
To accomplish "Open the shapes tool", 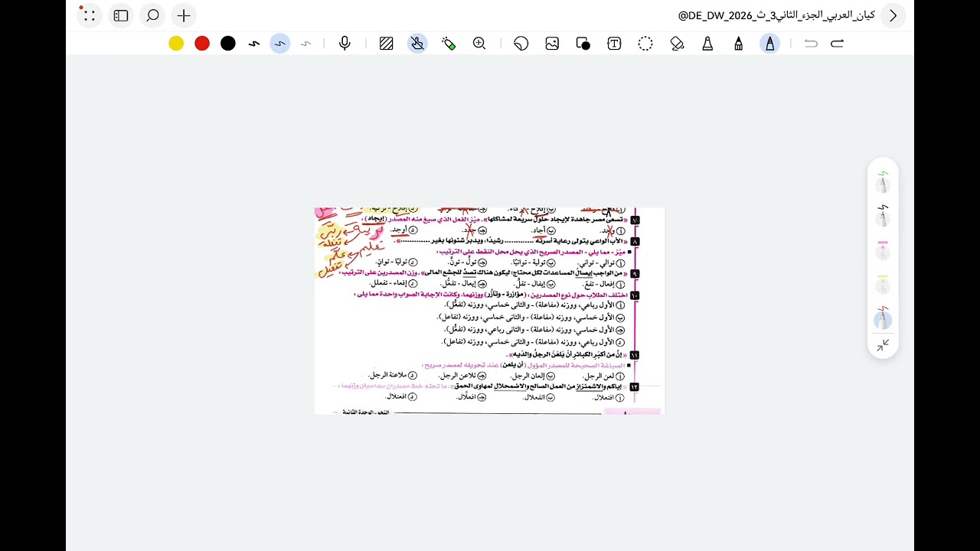I will (x=583, y=44).
